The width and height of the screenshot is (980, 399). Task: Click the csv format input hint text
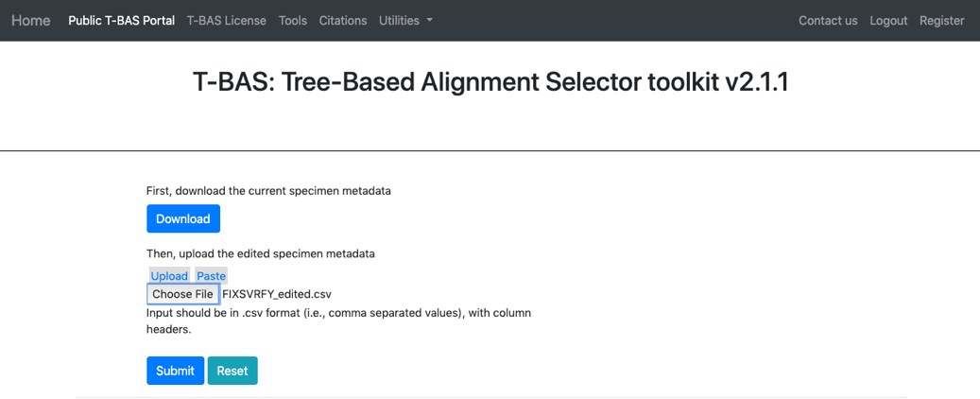[x=338, y=321]
